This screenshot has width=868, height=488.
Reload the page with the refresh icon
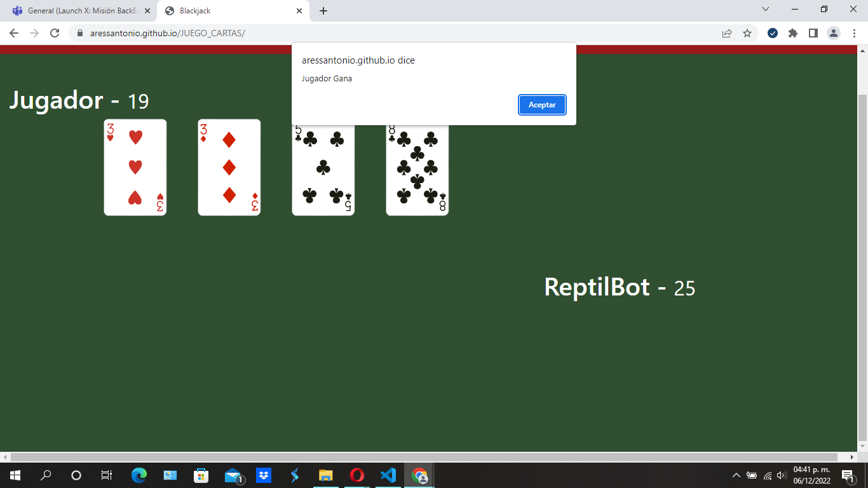click(x=54, y=32)
